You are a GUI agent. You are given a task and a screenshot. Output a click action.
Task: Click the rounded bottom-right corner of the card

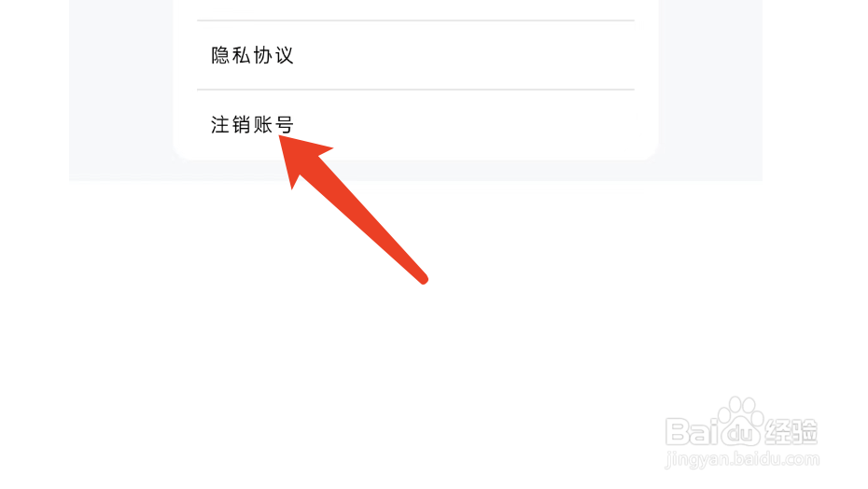pyautogui.click(x=649, y=150)
